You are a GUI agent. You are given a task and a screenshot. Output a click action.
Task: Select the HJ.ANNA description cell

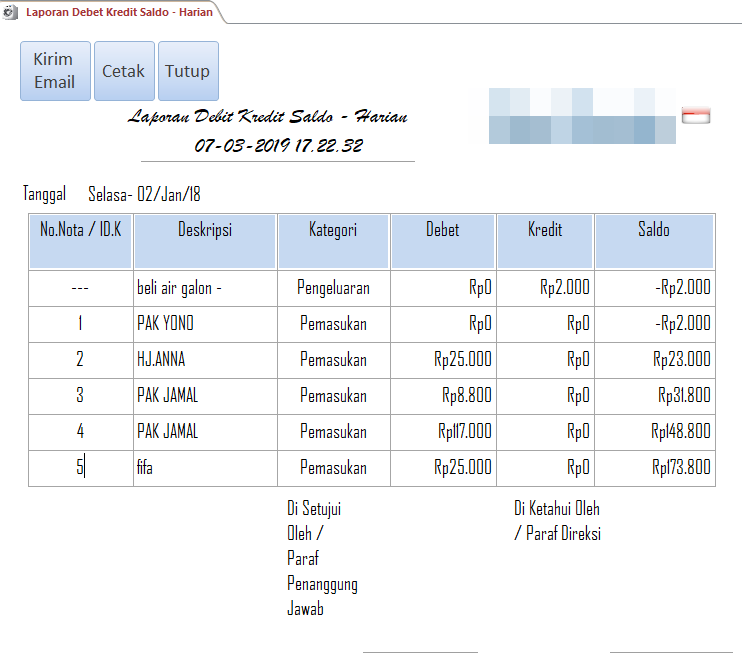click(204, 360)
